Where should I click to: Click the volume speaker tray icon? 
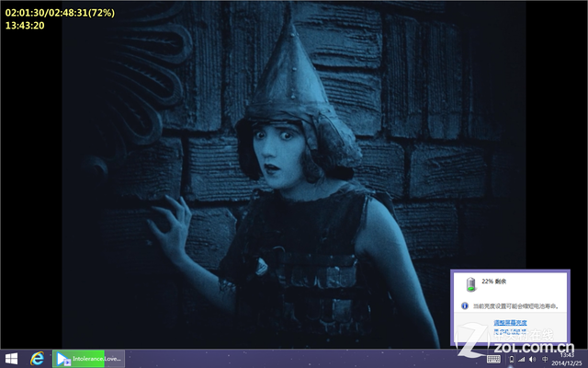(532, 360)
